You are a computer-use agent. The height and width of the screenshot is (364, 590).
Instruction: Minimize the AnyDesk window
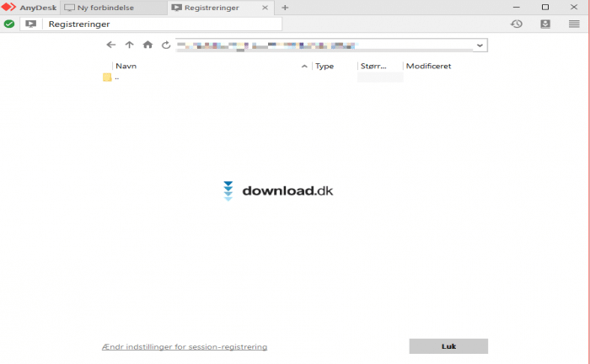(516, 7)
